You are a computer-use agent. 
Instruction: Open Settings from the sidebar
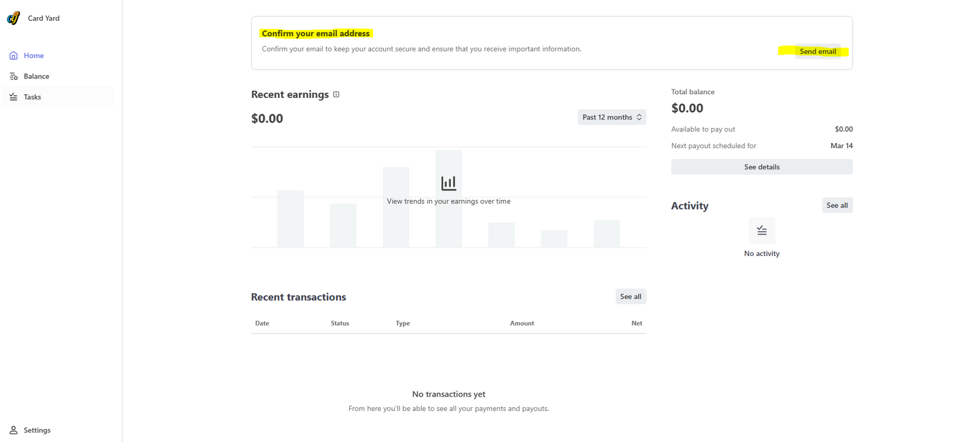pos(37,430)
